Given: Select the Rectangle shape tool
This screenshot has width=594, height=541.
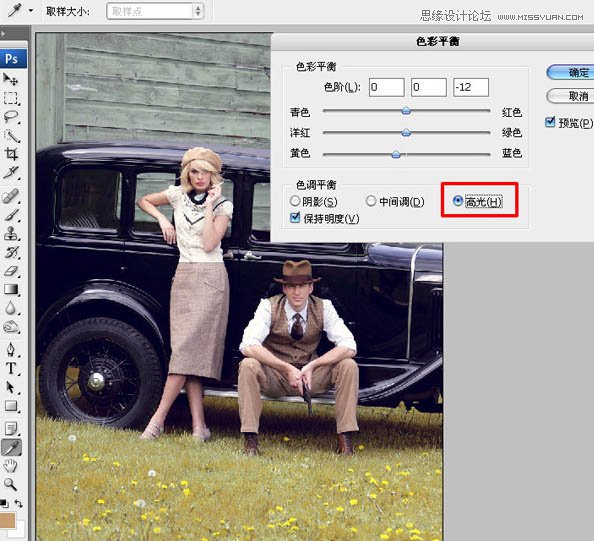Looking at the screenshot, I should (x=11, y=406).
